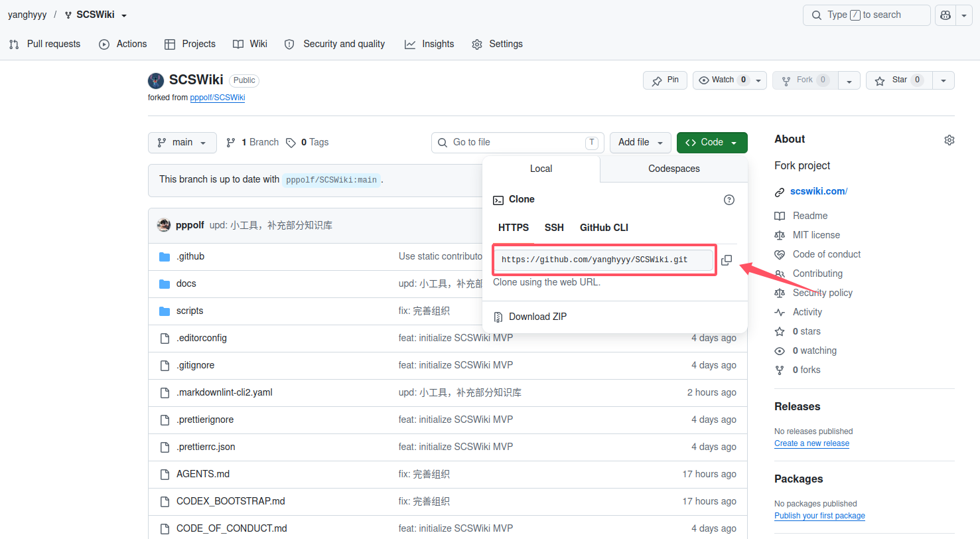Click the Type / to search box
The width and height of the screenshot is (980, 539).
[x=867, y=15]
